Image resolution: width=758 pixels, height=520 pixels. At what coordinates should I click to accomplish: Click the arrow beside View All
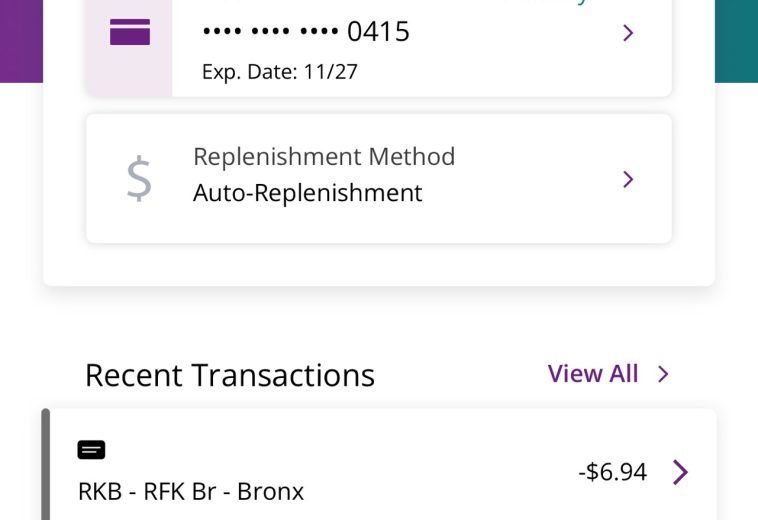click(663, 374)
